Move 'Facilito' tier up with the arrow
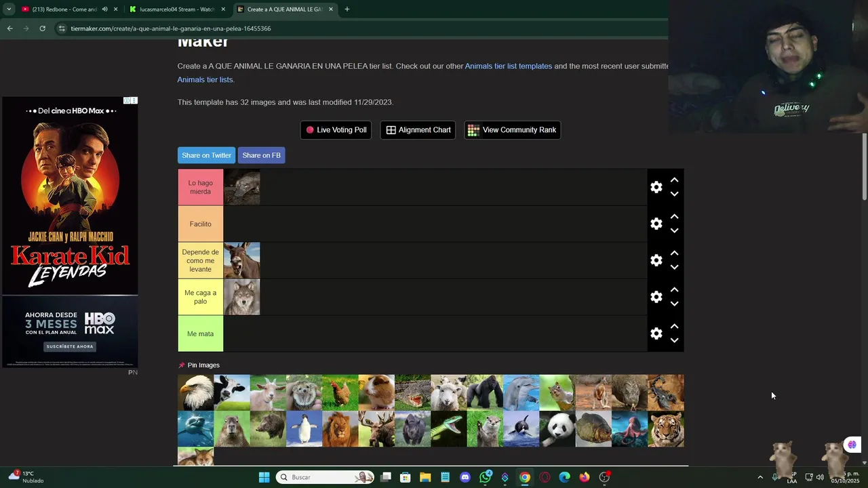This screenshot has height=488, width=868. click(x=674, y=217)
